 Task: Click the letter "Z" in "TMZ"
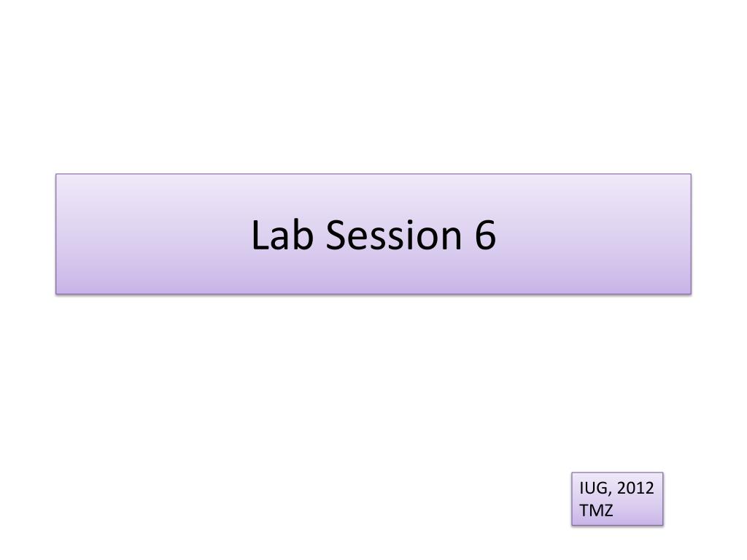tap(608, 510)
